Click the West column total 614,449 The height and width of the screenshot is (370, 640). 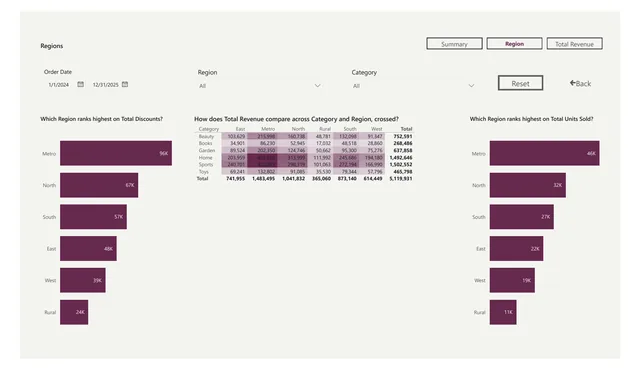coord(373,179)
